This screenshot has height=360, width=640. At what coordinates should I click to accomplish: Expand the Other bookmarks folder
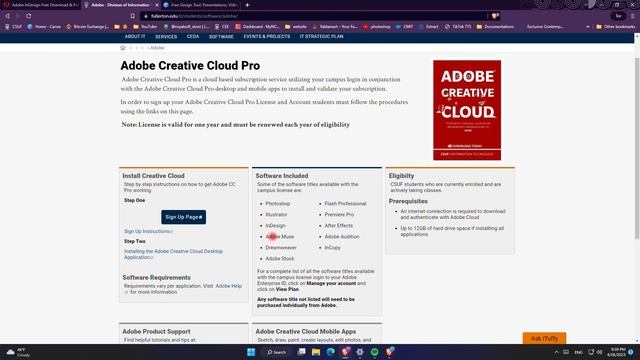615,27
